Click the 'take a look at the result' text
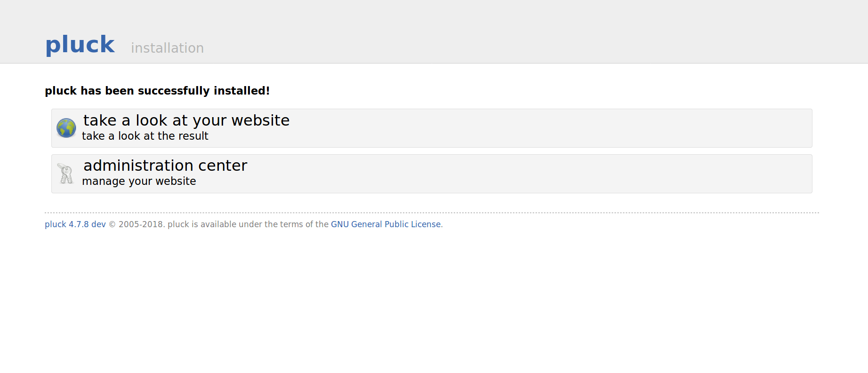The height and width of the screenshot is (373, 868). 145,136
